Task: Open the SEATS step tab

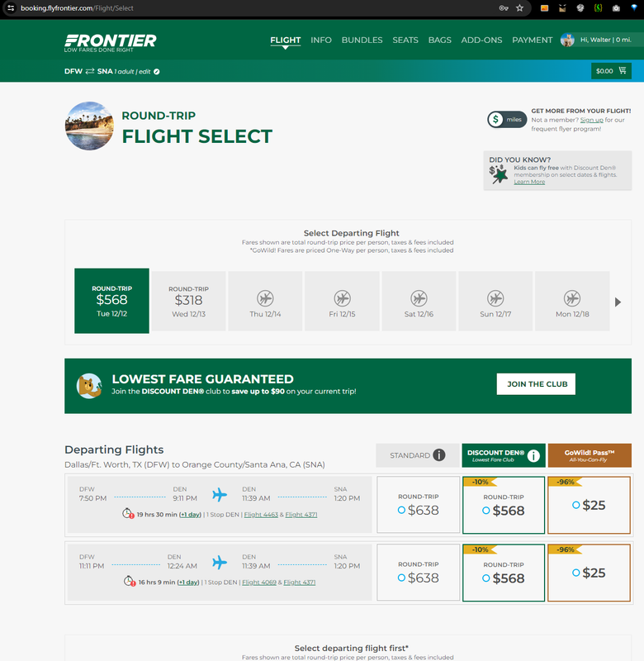Action: (x=405, y=40)
